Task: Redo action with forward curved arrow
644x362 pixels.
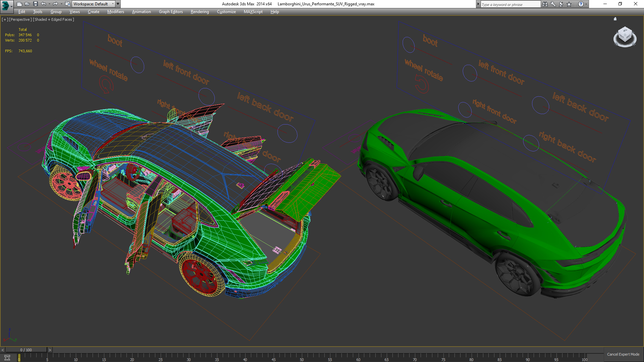Action: pyautogui.click(x=55, y=4)
